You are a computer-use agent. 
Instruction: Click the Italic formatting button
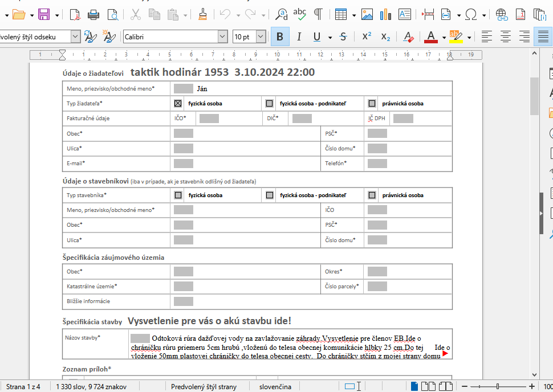(x=298, y=36)
